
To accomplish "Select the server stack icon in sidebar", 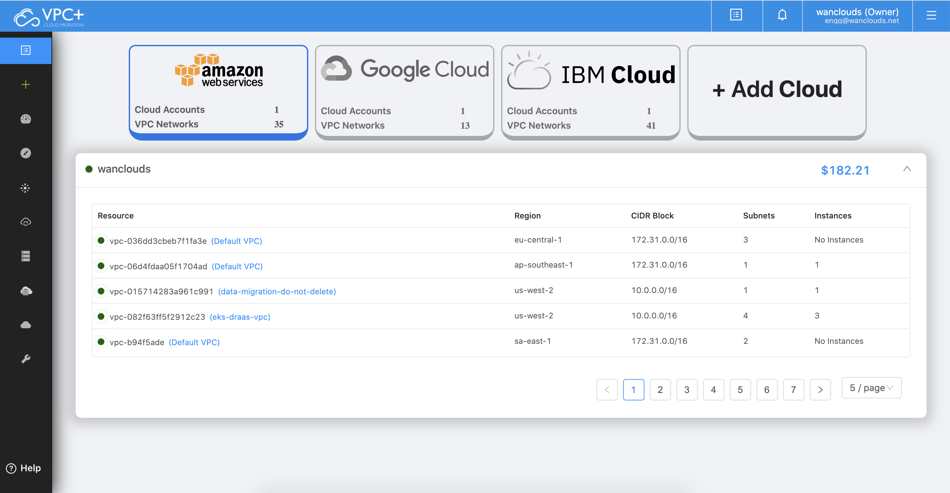I will coord(26,256).
